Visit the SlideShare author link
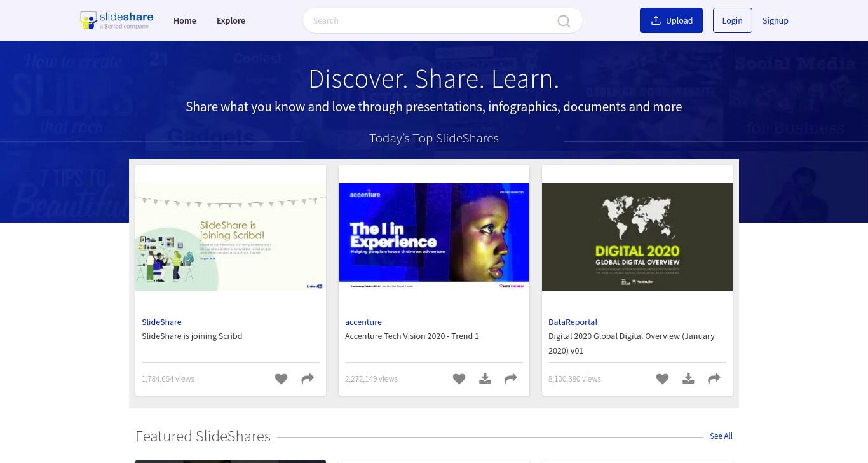868x463 pixels. click(161, 322)
